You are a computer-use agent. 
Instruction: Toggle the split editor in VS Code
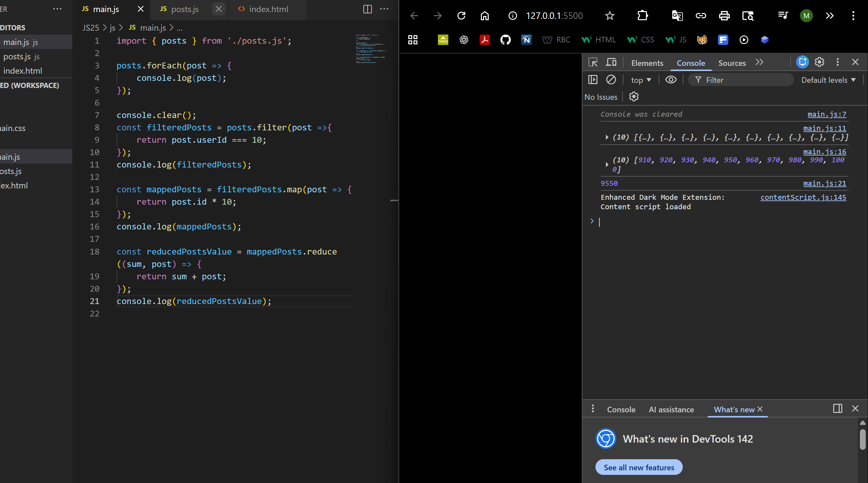click(367, 9)
